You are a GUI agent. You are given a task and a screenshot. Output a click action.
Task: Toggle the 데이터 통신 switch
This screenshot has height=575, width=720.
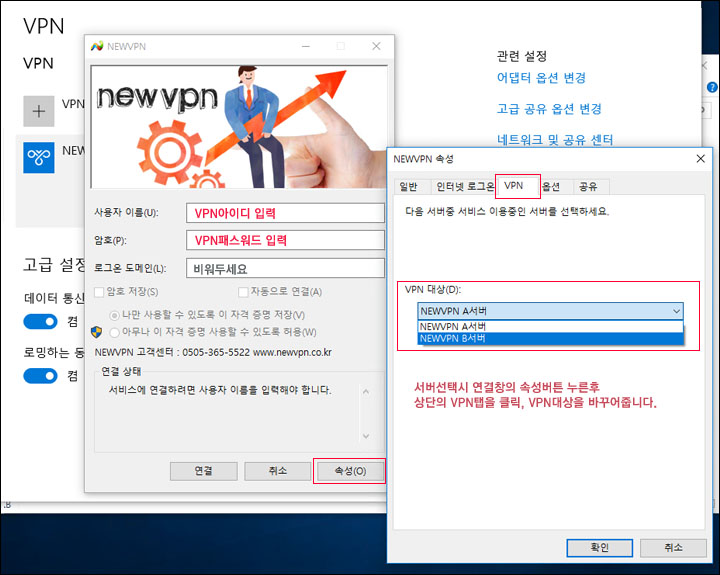[x=40, y=322]
